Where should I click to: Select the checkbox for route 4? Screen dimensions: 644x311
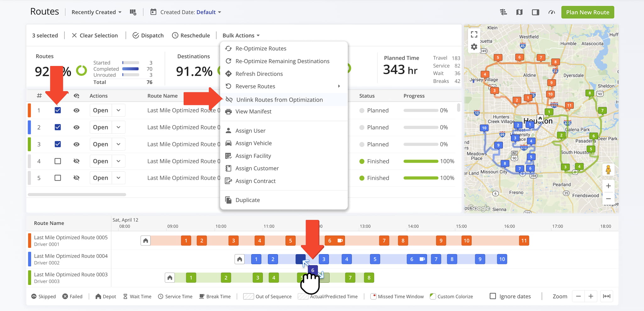58,161
